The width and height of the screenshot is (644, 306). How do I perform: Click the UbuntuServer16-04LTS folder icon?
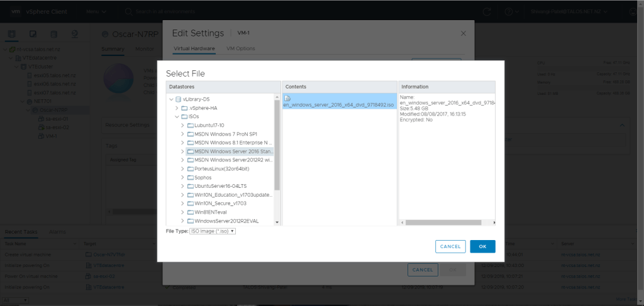[191, 187]
